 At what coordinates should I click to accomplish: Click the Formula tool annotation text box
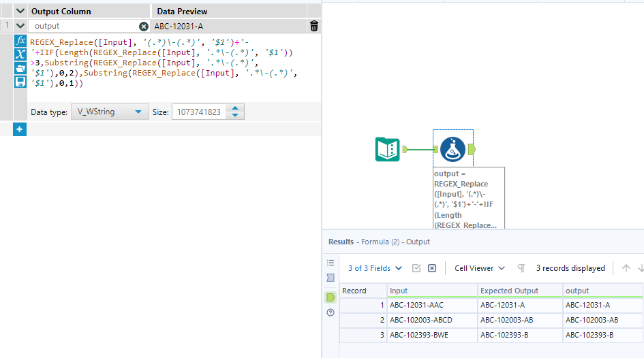(469, 199)
